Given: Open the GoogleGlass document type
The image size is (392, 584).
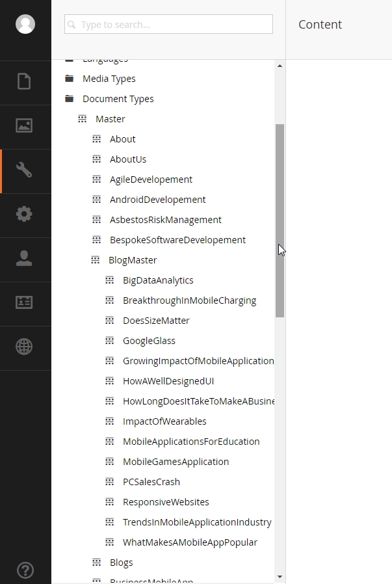Looking at the screenshot, I should (x=149, y=341).
